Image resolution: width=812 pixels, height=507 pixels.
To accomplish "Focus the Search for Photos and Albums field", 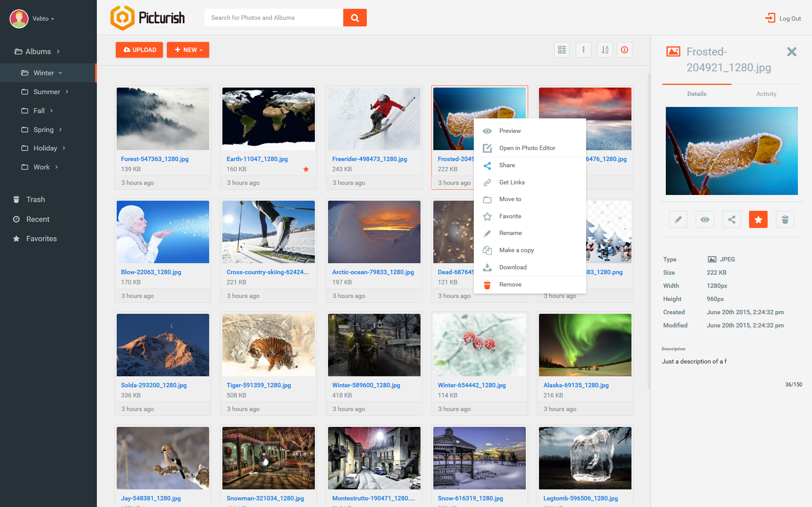I will click(274, 18).
